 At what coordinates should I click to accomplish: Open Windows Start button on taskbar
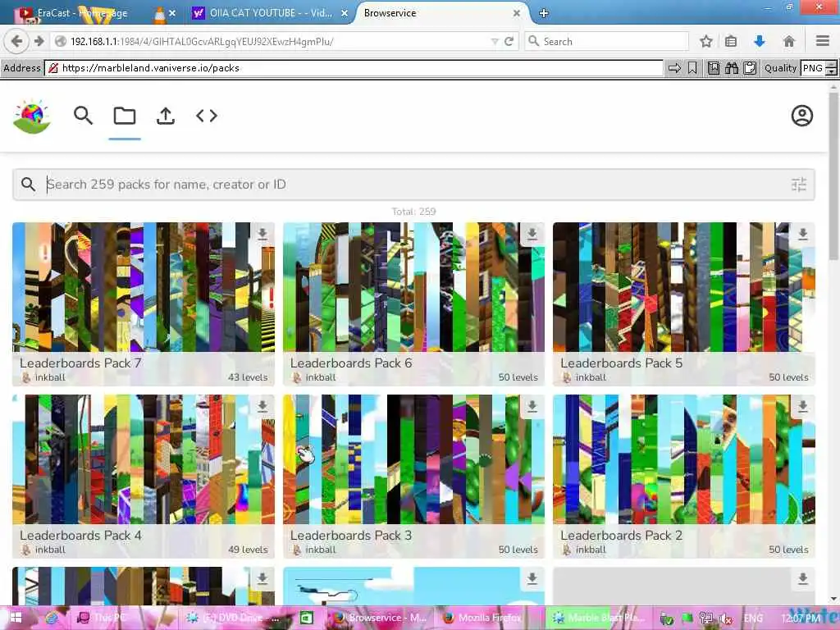16,618
